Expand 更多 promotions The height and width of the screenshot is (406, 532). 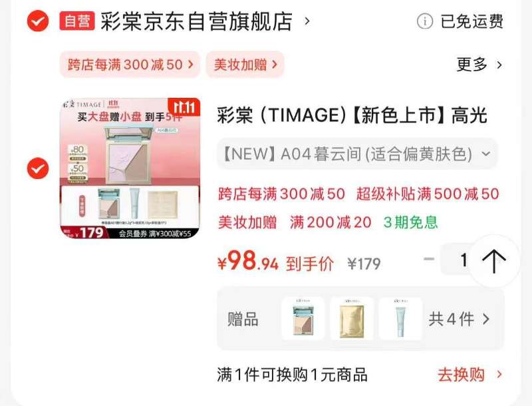point(479,65)
